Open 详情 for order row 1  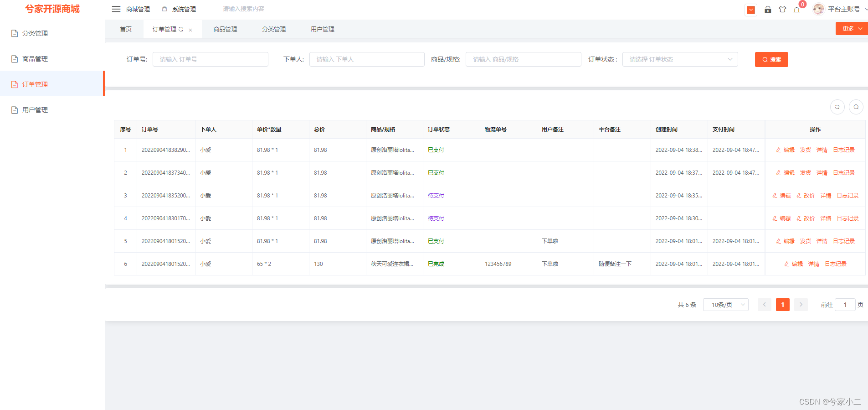822,150
